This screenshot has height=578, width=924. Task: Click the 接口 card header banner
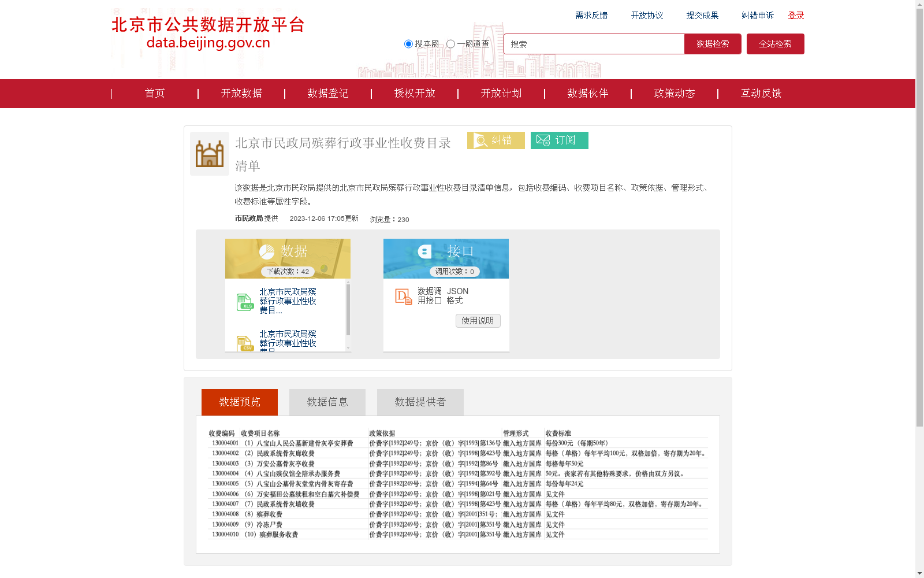pyautogui.click(x=446, y=258)
